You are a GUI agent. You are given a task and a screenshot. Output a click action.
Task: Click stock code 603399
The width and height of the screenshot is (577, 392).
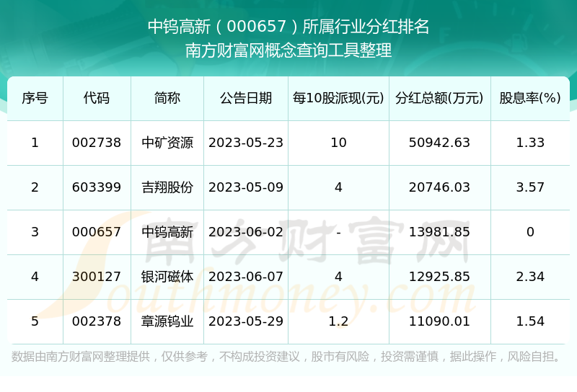coord(97,187)
